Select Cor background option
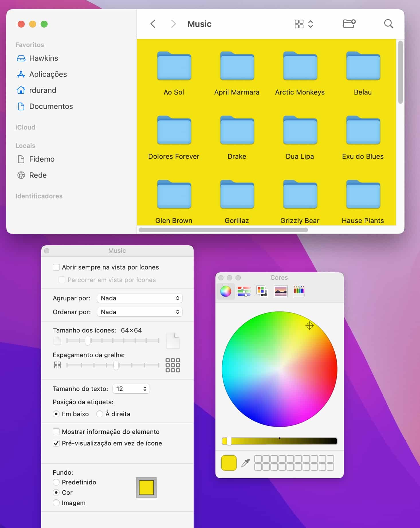Image resolution: width=420 pixels, height=528 pixels. tap(56, 492)
